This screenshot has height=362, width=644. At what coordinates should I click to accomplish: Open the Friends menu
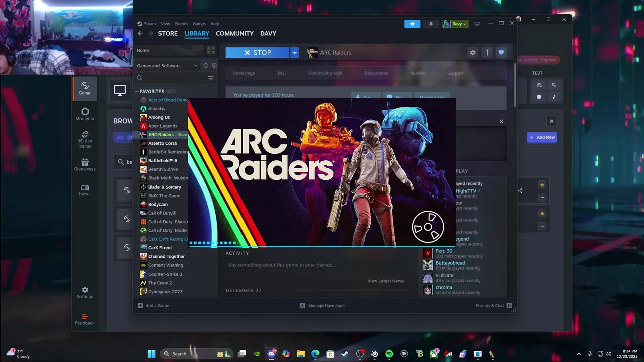click(x=181, y=24)
